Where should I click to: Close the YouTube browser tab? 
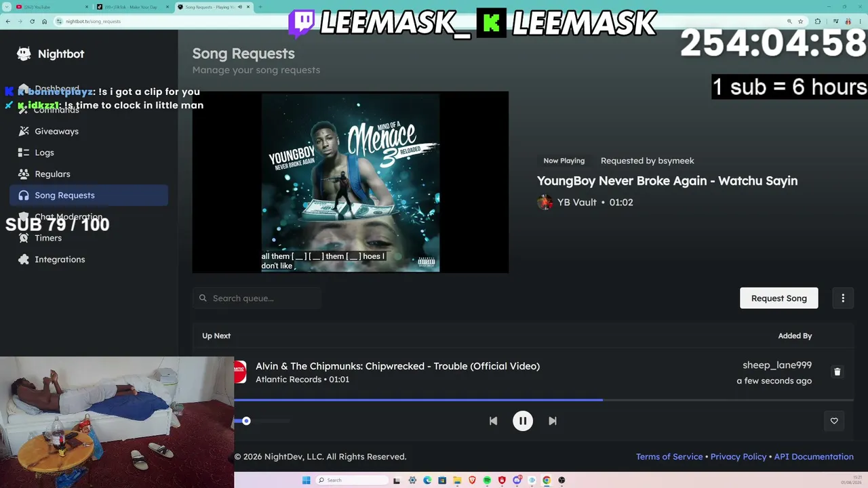tap(87, 7)
